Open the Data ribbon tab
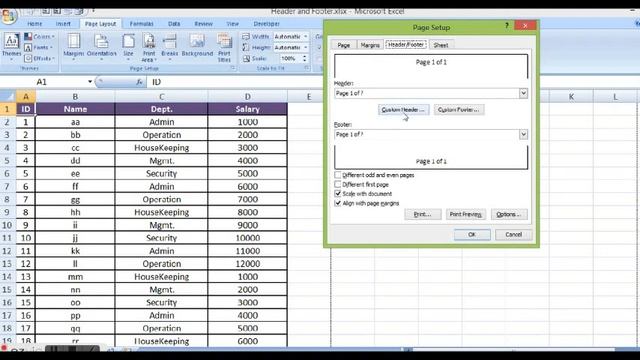 pyautogui.click(x=174, y=24)
